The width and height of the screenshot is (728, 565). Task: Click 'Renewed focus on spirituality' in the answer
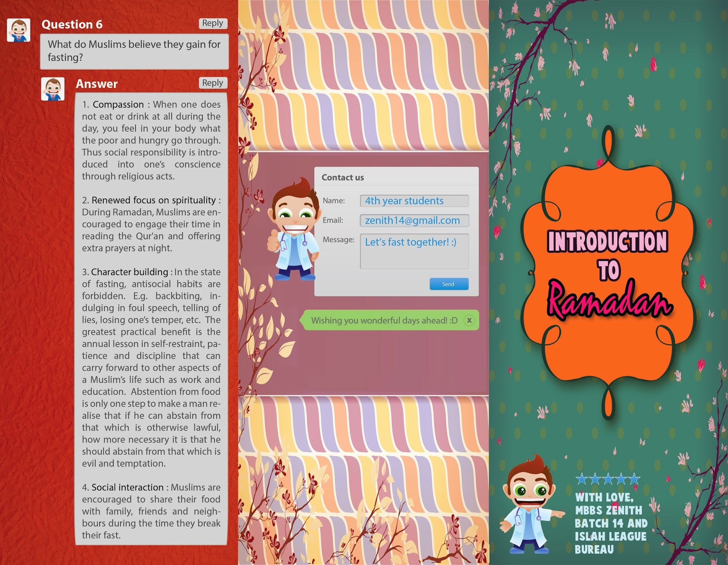coord(154,200)
